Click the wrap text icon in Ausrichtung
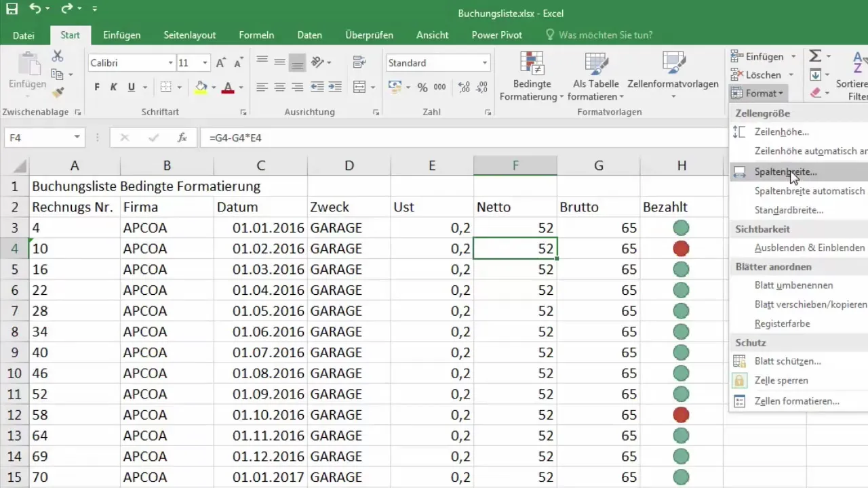868x488 pixels. point(359,62)
